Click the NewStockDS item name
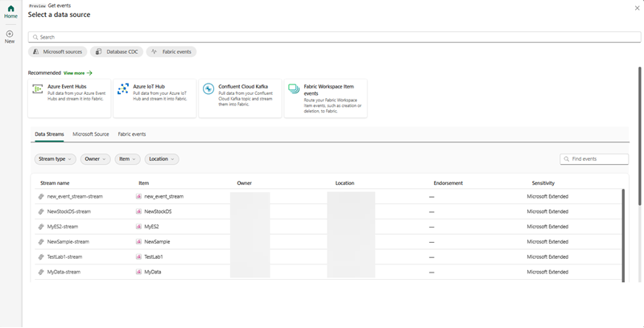Image resolution: width=644 pixels, height=328 pixels. [x=158, y=212]
